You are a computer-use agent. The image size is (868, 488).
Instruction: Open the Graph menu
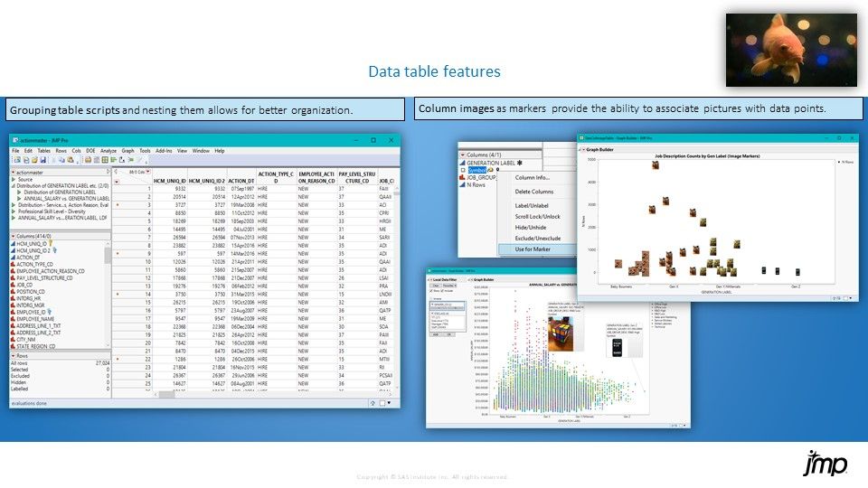pyautogui.click(x=127, y=151)
